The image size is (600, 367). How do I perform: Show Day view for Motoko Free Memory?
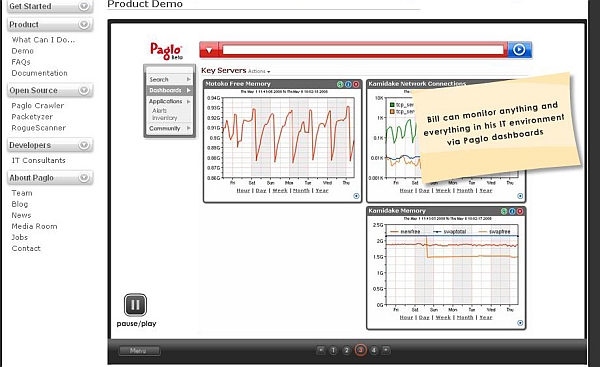point(261,191)
